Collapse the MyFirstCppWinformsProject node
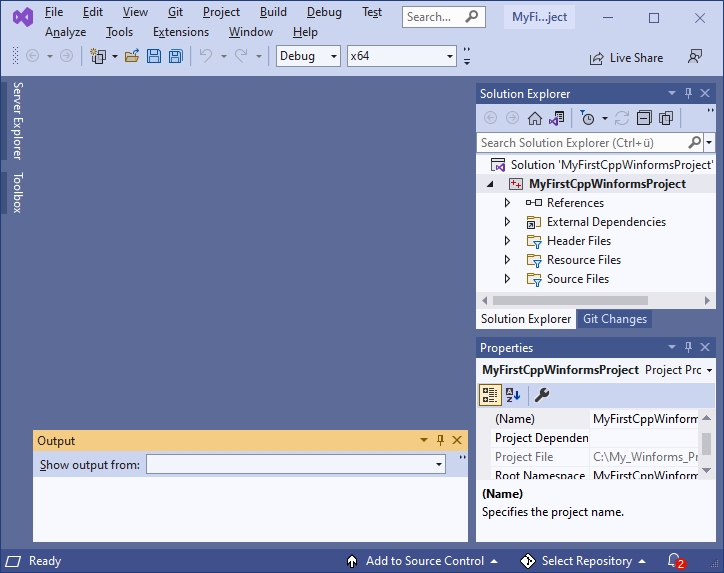This screenshot has width=724, height=573. pyautogui.click(x=490, y=184)
